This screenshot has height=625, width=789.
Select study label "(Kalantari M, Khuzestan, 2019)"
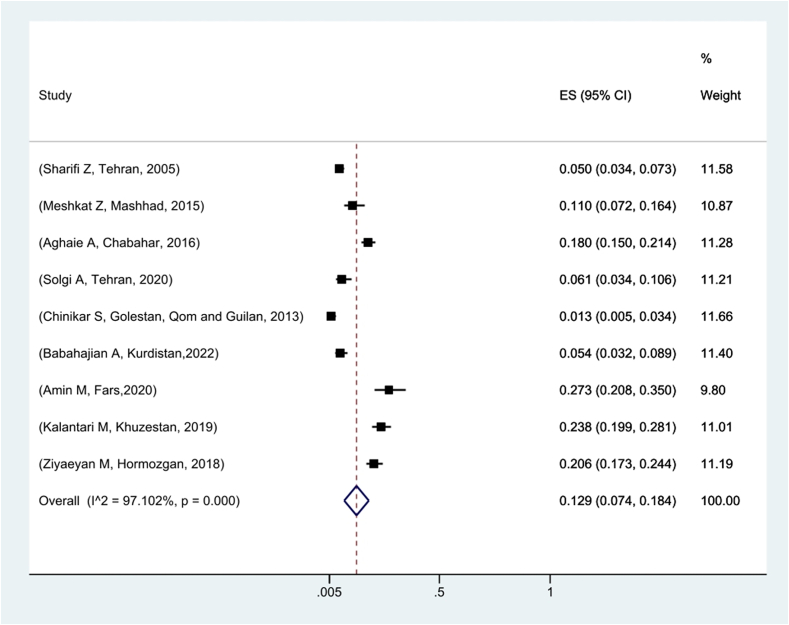pos(128,427)
